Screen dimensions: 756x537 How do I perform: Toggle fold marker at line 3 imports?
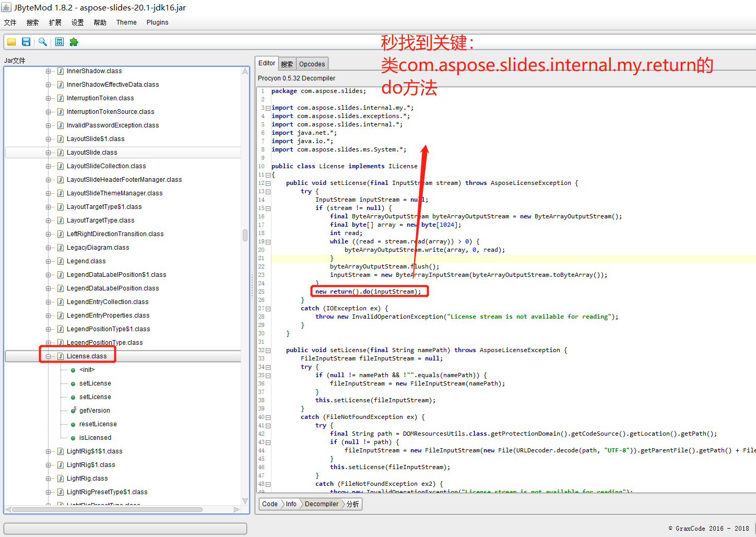point(268,108)
